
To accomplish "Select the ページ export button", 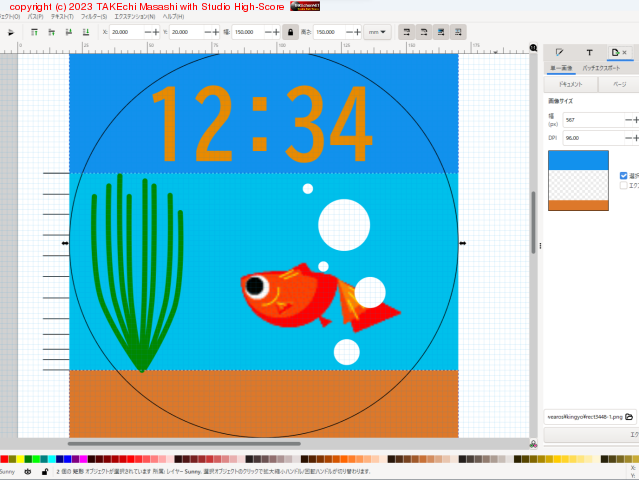I will coord(619,85).
